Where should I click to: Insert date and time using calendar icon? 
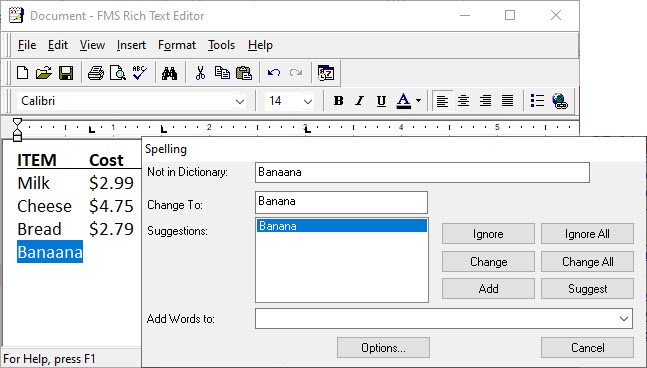coord(326,73)
